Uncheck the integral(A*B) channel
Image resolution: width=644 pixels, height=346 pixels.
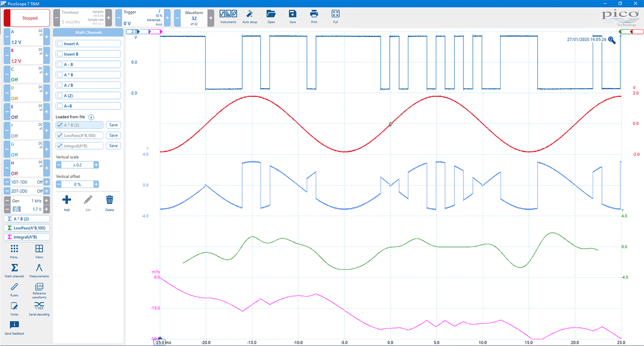point(60,146)
